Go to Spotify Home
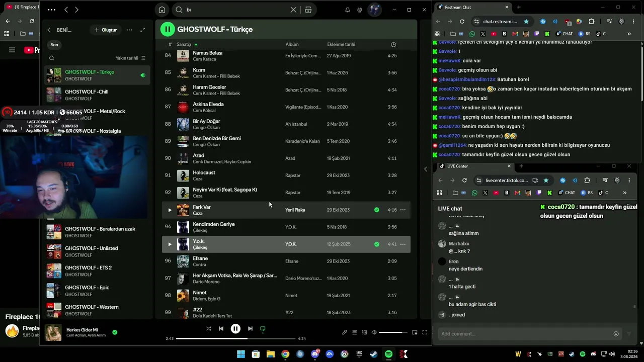This screenshot has height=362, width=644. point(162,10)
